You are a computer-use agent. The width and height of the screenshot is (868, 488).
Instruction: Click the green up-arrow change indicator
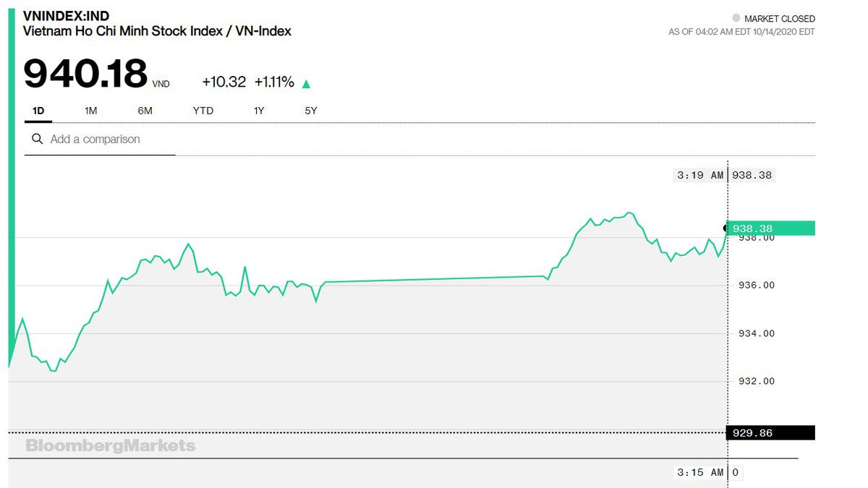[x=306, y=84]
